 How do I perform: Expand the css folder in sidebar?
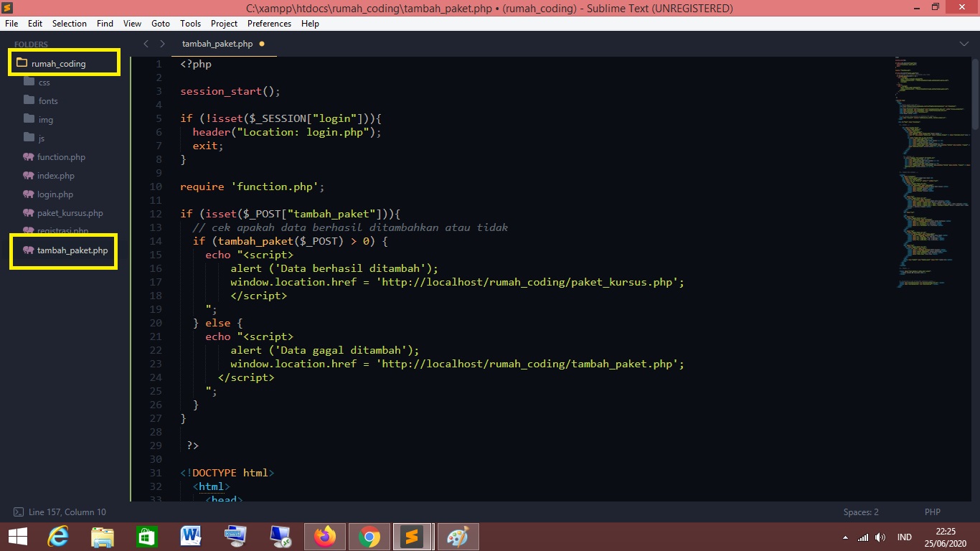[44, 83]
